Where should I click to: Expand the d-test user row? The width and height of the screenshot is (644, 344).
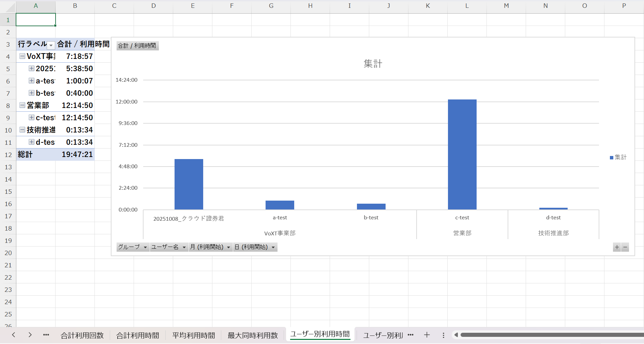click(x=31, y=142)
